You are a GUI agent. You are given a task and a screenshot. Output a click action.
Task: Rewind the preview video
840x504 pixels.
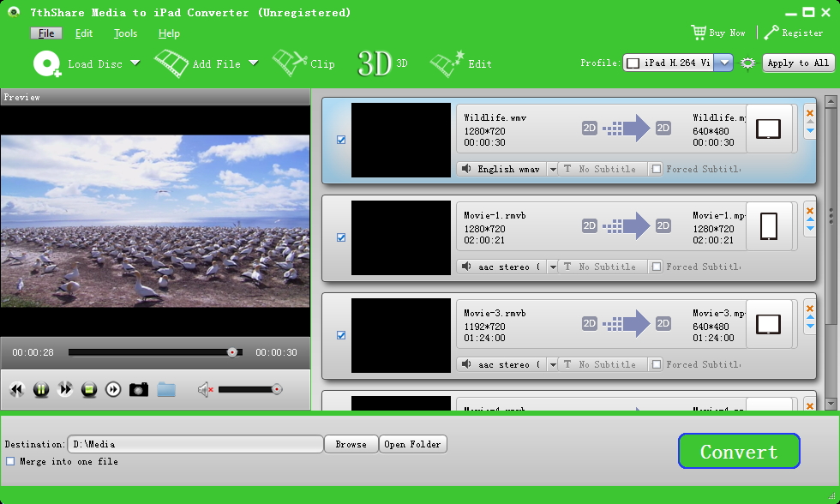[17, 389]
